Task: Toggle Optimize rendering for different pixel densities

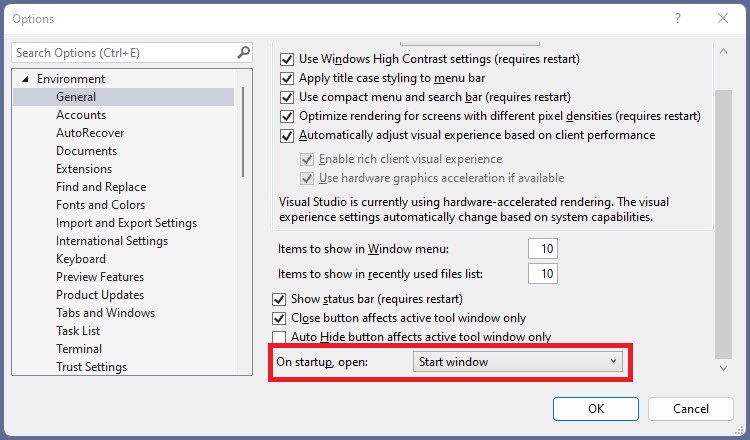Action: [289, 116]
